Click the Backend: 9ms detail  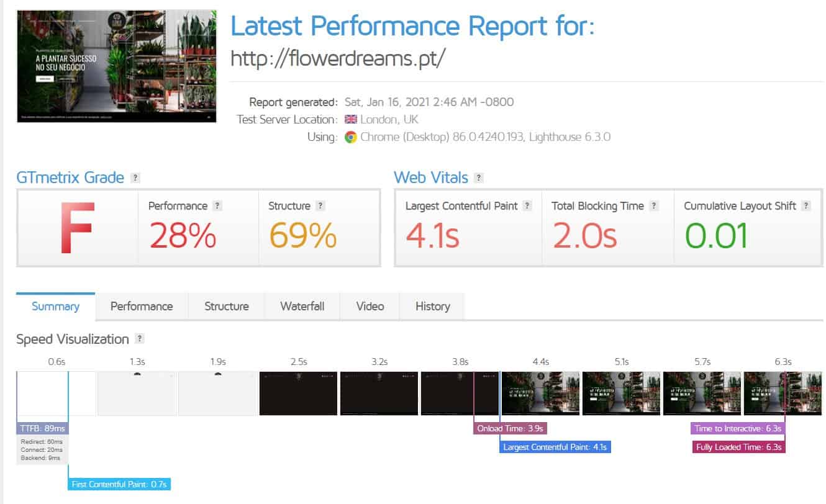(x=40, y=457)
